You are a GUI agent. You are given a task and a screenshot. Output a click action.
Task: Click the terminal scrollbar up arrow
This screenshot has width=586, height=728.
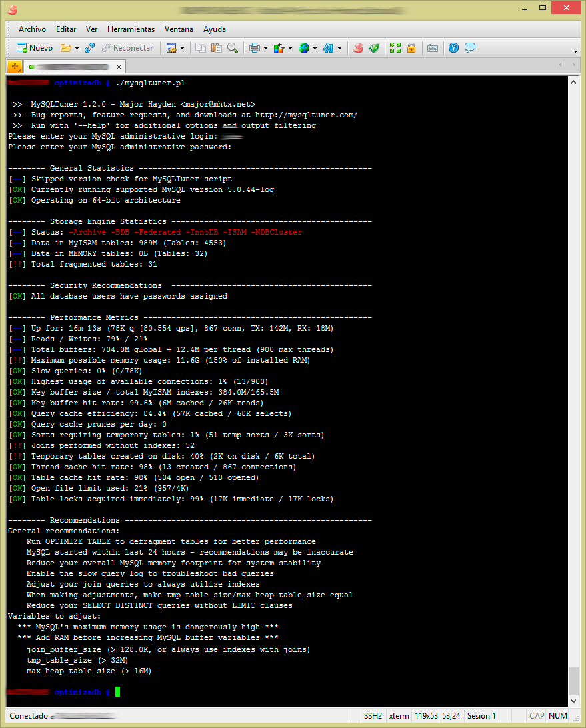pos(573,82)
